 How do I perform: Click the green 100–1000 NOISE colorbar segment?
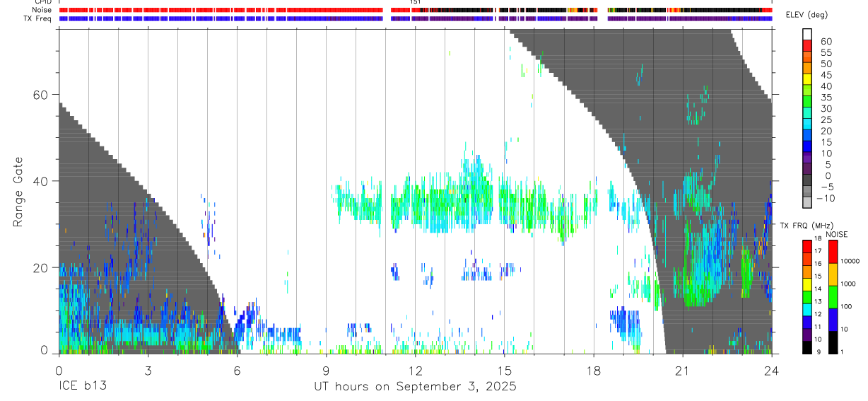[833, 296]
